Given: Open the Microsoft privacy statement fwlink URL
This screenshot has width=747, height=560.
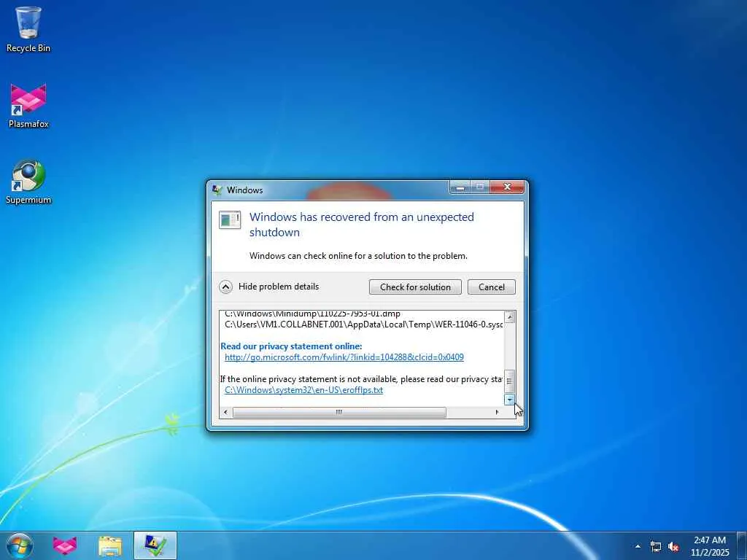Looking at the screenshot, I should (344, 357).
